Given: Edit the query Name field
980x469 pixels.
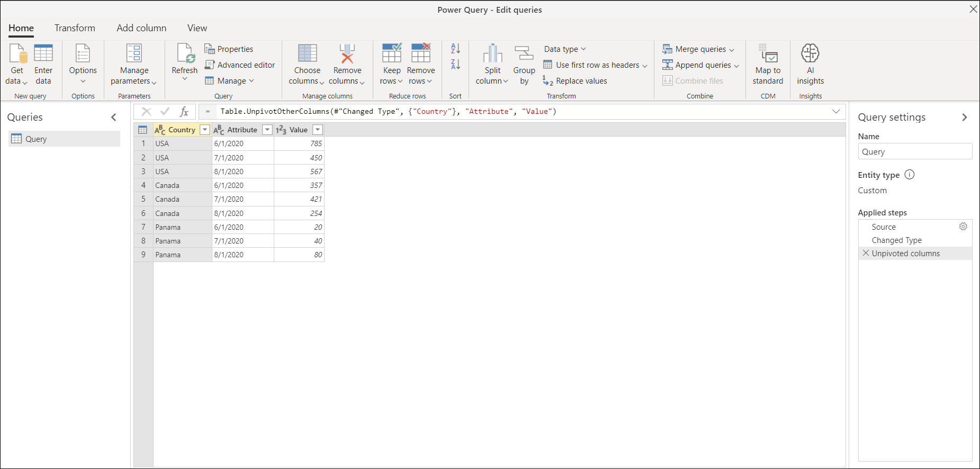Looking at the screenshot, I should [x=915, y=151].
